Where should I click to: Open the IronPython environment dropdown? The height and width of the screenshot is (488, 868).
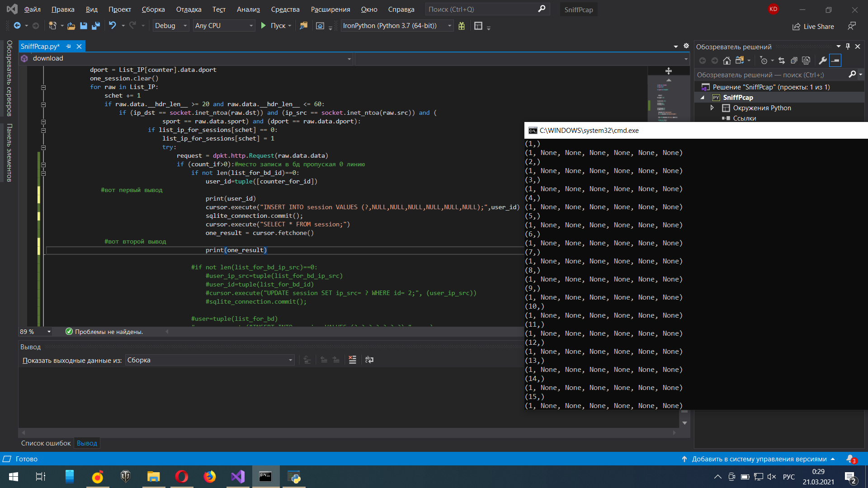tap(397, 26)
